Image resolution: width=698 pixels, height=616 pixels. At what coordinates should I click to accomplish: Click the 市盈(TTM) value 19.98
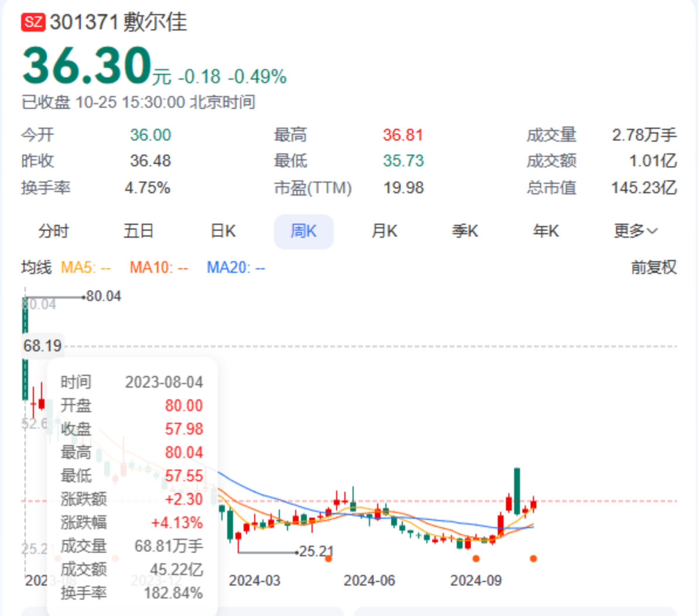(403, 188)
